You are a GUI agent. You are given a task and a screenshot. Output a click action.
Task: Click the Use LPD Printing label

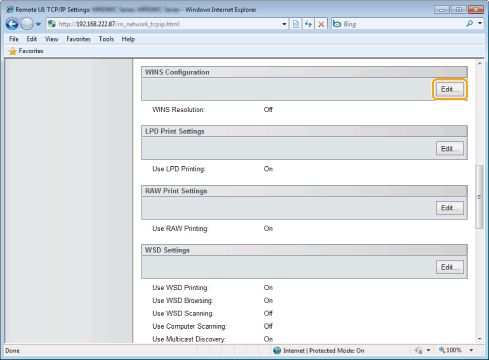point(179,169)
